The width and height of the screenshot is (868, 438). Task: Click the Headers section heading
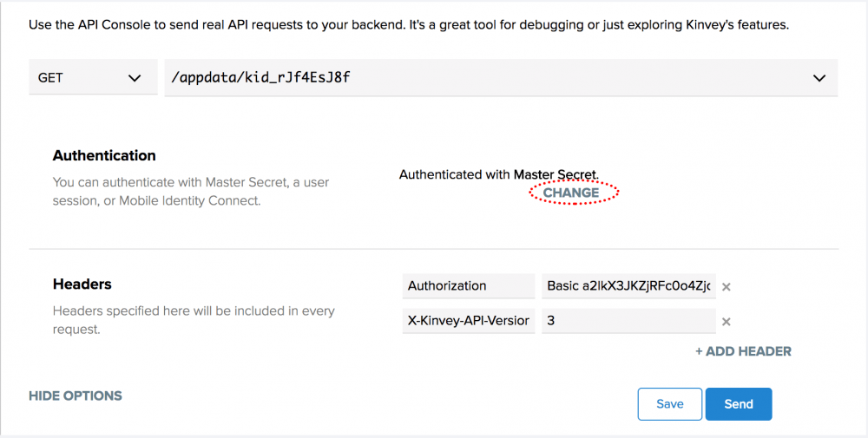pyautogui.click(x=82, y=284)
